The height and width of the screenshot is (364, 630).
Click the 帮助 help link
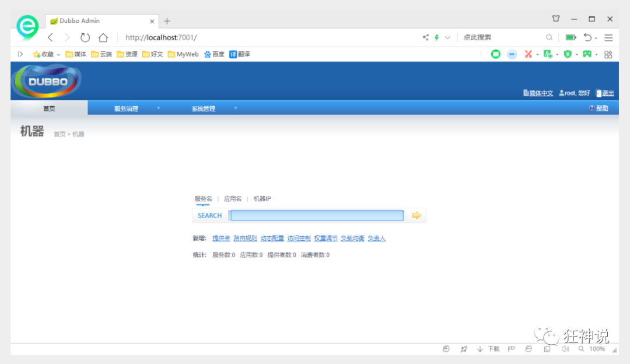point(598,108)
